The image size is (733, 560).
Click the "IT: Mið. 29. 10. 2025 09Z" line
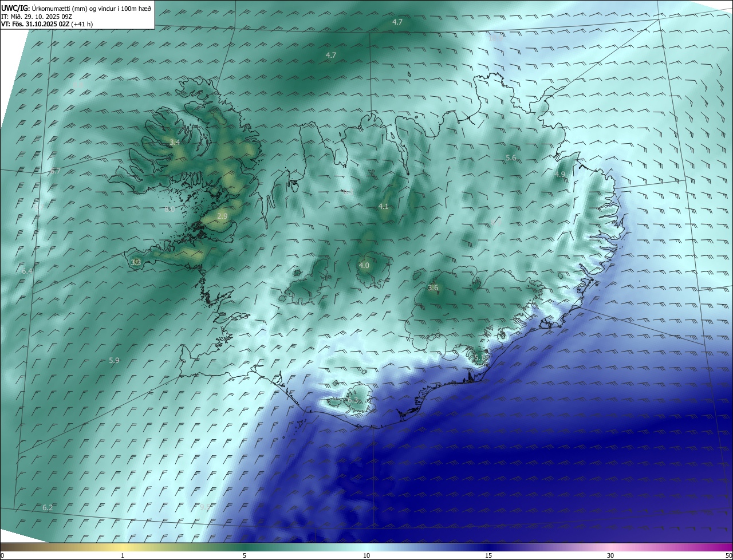[x=37, y=17]
